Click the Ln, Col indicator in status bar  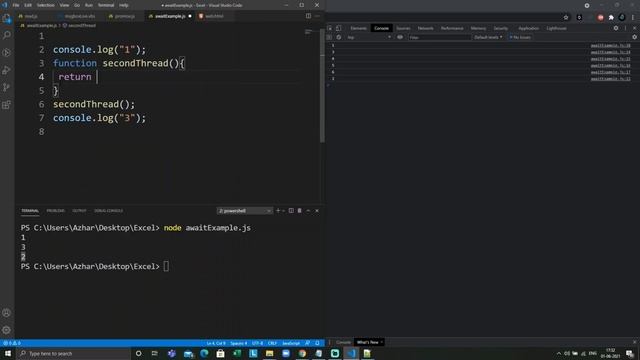(x=216, y=343)
